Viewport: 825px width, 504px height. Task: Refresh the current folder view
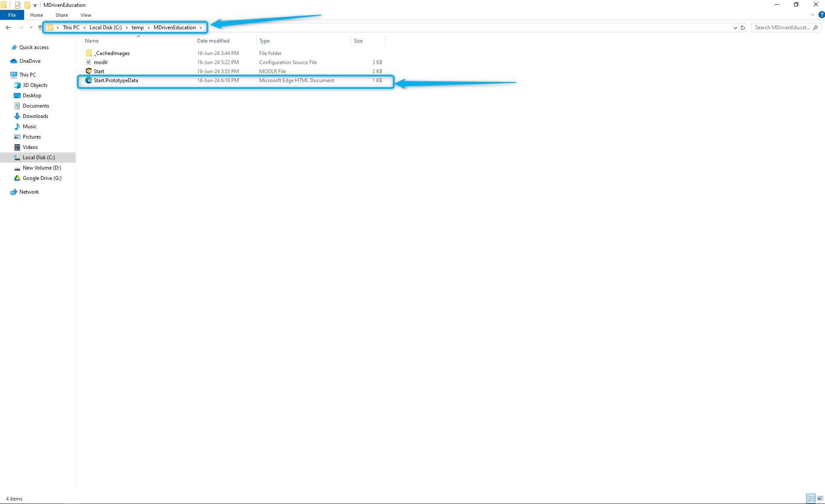click(x=743, y=28)
